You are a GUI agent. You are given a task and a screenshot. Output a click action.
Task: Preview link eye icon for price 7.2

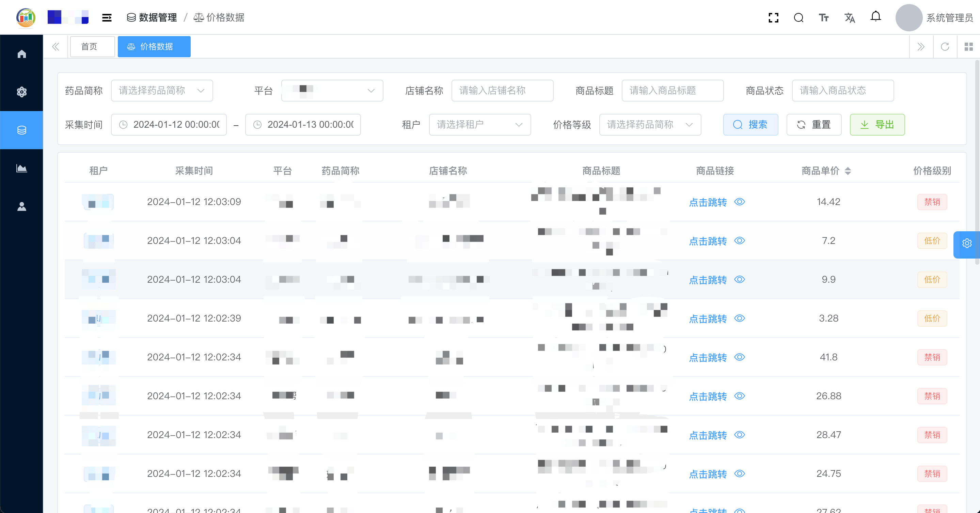point(739,240)
